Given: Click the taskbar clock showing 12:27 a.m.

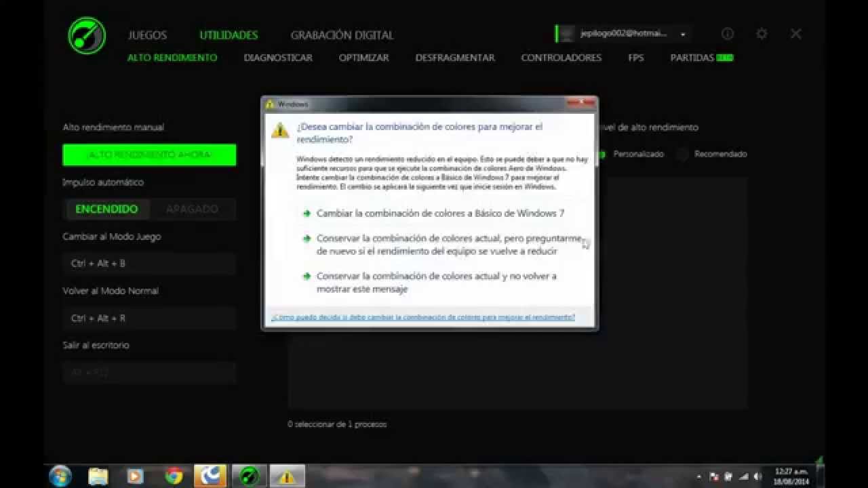Looking at the screenshot, I should coord(791,476).
